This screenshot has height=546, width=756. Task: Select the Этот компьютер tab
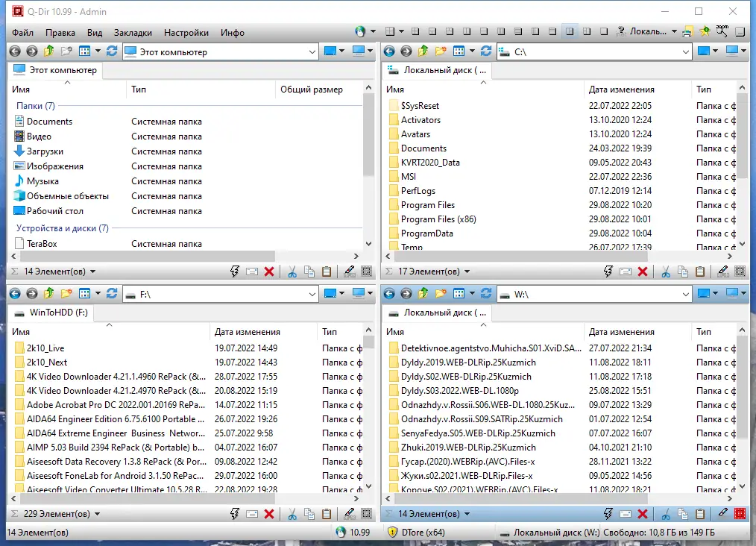pyautogui.click(x=55, y=70)
